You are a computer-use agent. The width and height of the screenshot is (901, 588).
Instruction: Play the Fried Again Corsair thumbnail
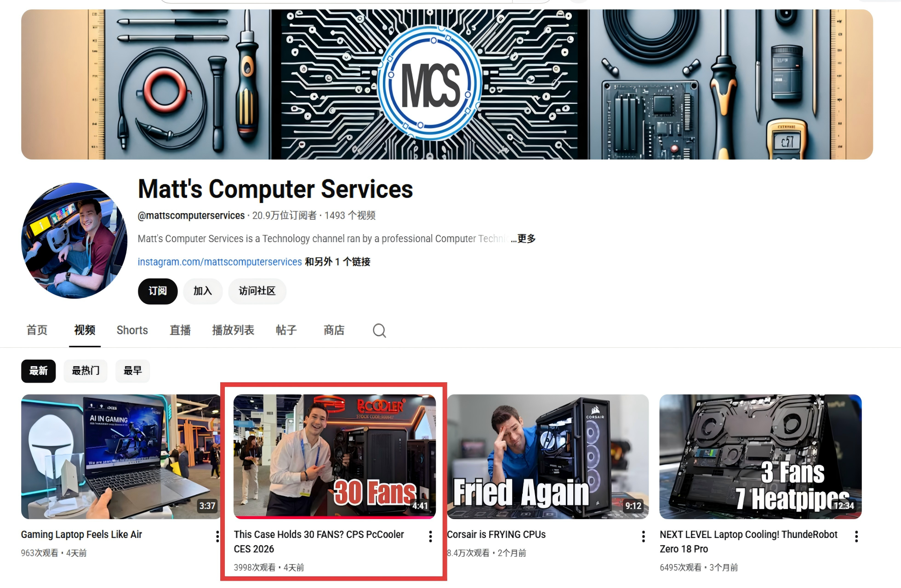(548, 457)
